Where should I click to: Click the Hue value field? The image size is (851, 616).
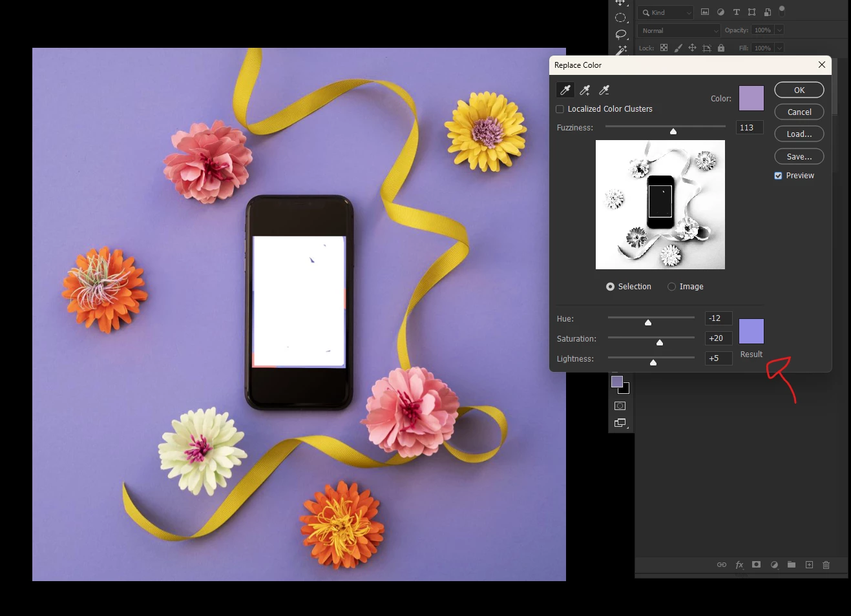tap(719, 318)
